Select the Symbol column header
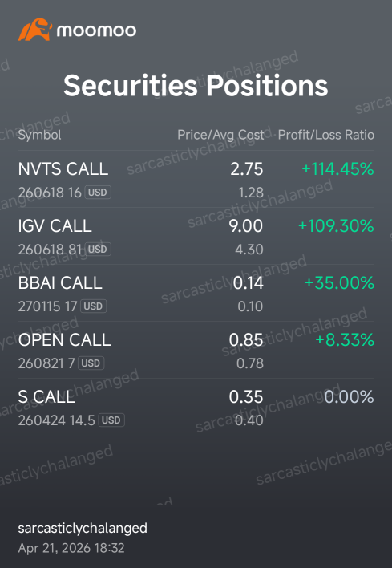 click(x=39, y=135)
